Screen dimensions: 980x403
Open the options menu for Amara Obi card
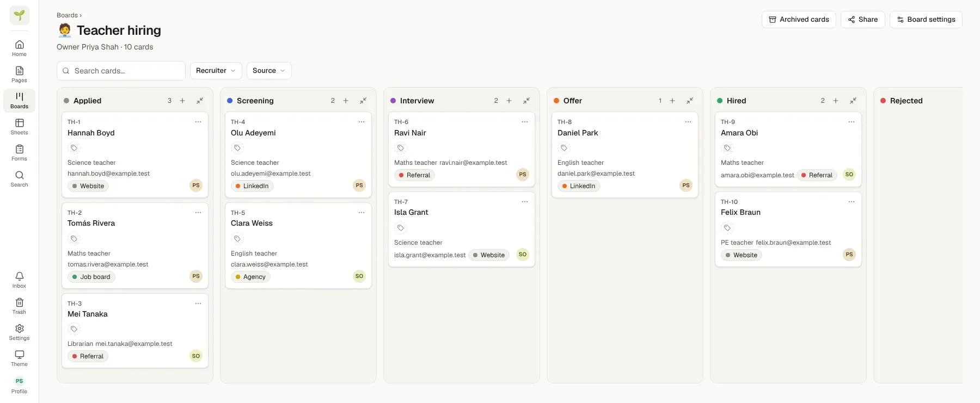(x=852, y=122)
